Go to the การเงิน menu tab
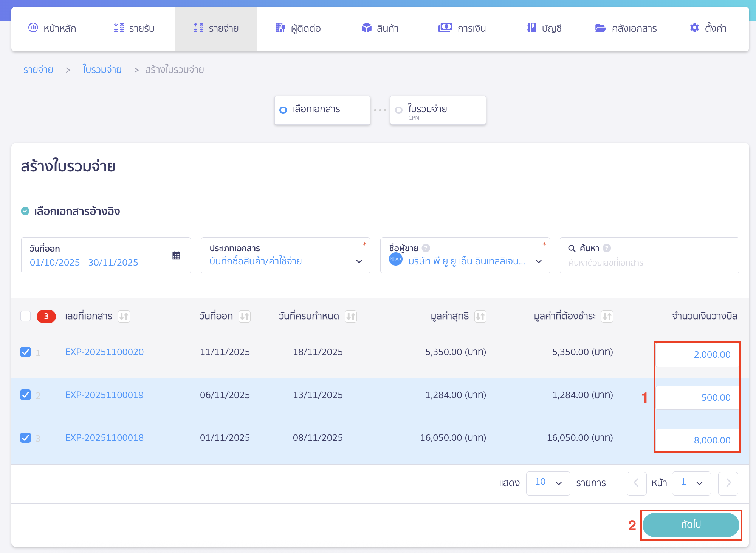The height and width of the screenshot is (553, 756). coord(462,28)
